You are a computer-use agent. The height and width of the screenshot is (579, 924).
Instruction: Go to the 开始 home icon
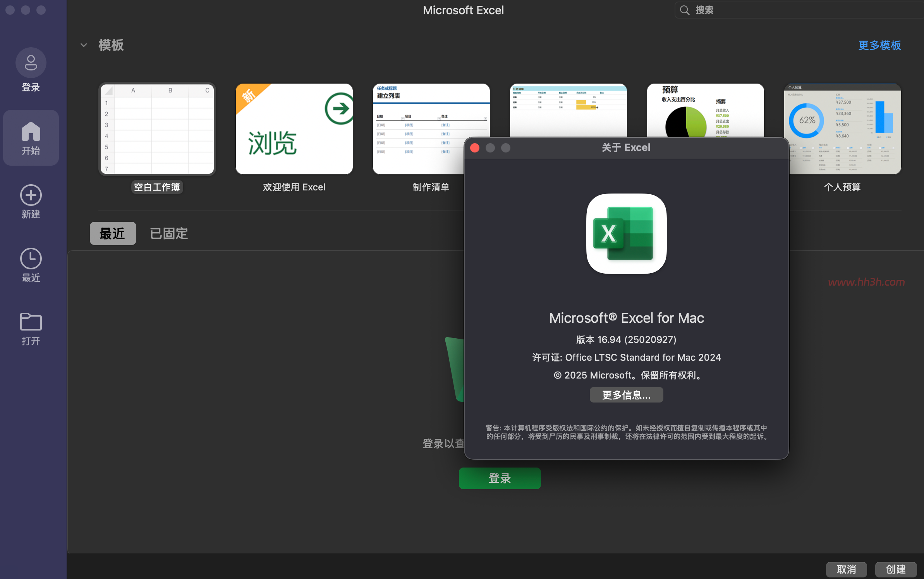(31, 131)
